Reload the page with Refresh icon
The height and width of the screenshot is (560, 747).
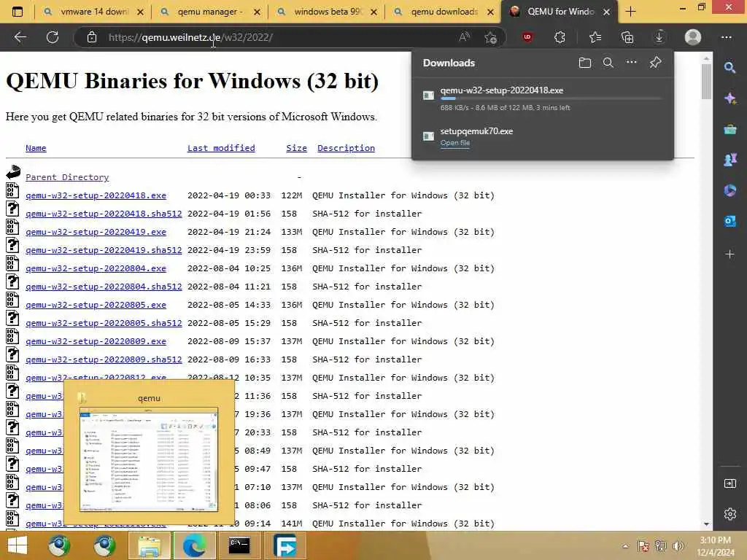(53, 37)
